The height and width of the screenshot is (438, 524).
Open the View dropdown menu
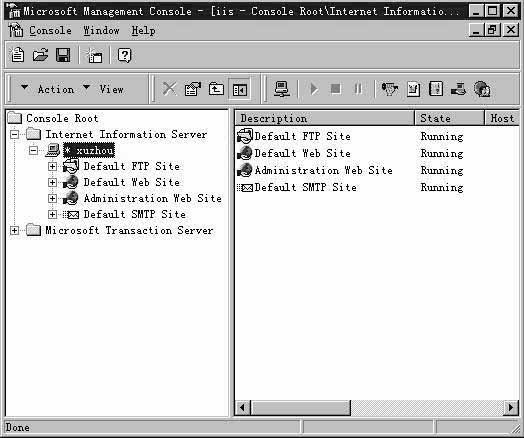[x=104, y=89]
